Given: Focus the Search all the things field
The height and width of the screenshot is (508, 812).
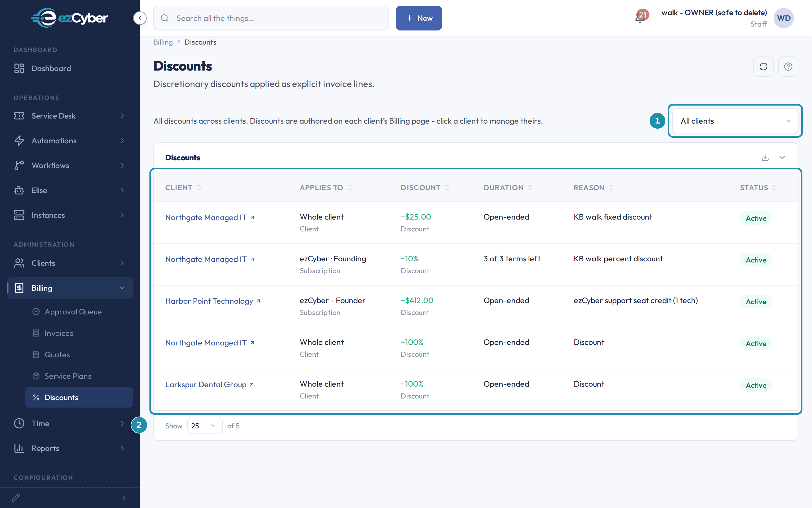Looking at the screenshot, I should pos(271,18).
